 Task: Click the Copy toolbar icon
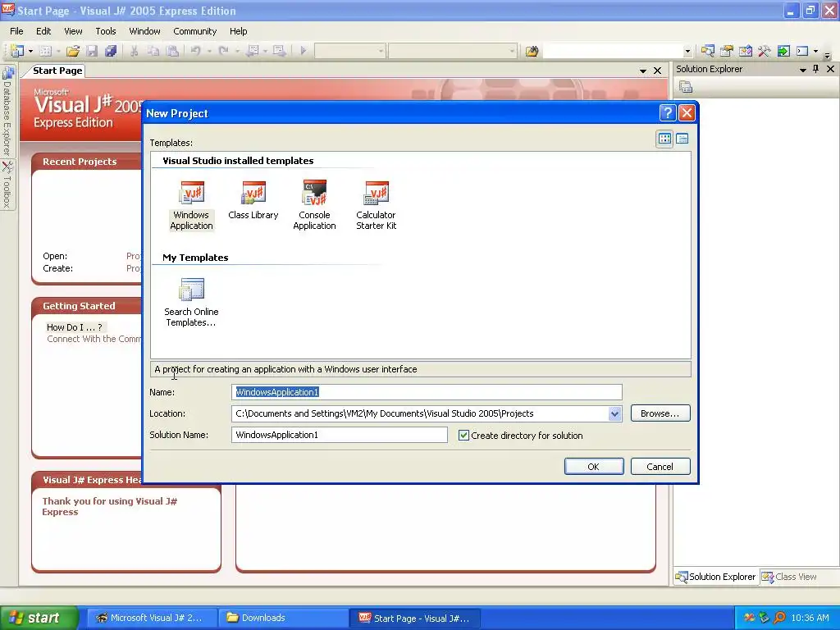(153, 51)
